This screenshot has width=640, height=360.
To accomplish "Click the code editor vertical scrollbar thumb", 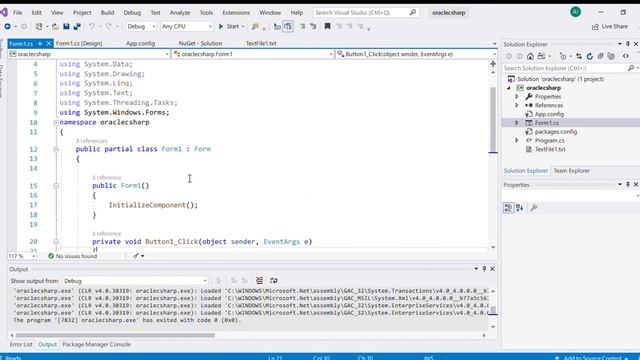I will (493, 119).
